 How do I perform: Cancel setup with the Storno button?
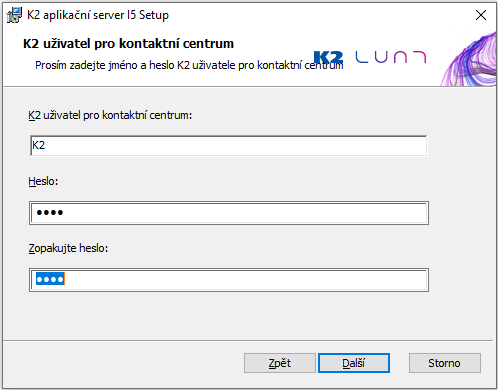445,363
